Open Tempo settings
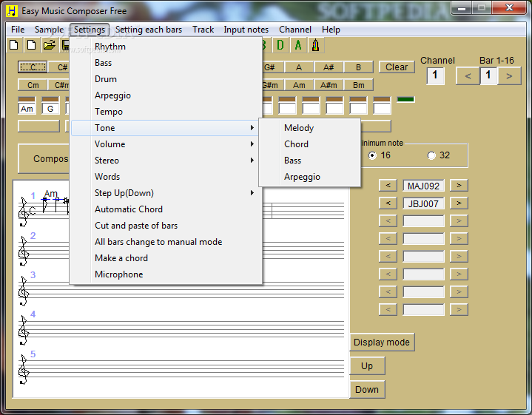532x415 pixels. click(x=164, y=112)
